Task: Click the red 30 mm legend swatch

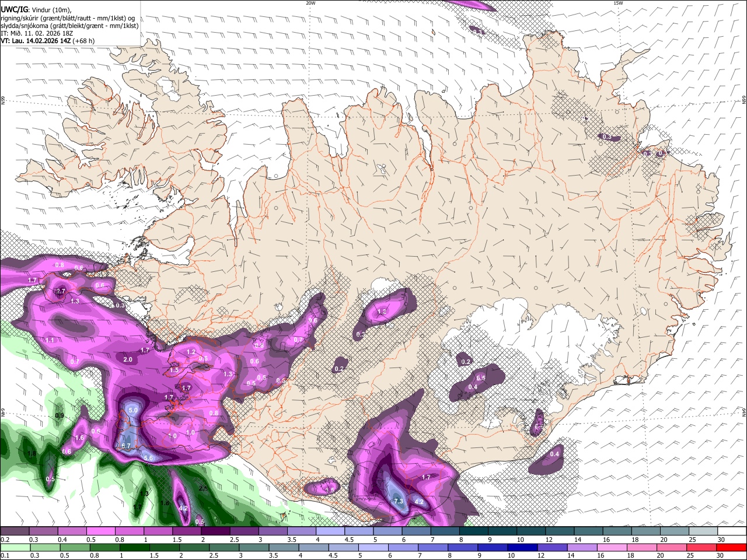Action: click(731, 547)
